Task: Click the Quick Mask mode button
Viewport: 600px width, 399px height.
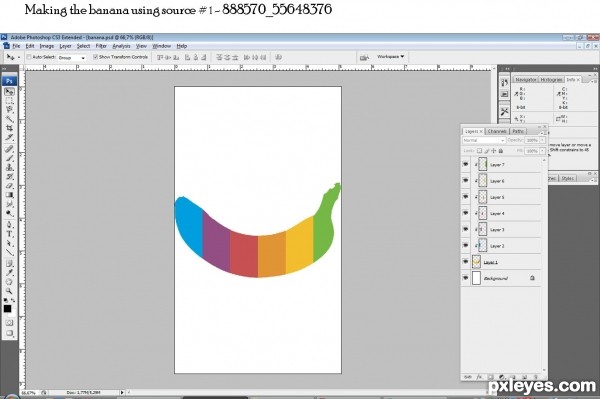Action: point(9,323)
